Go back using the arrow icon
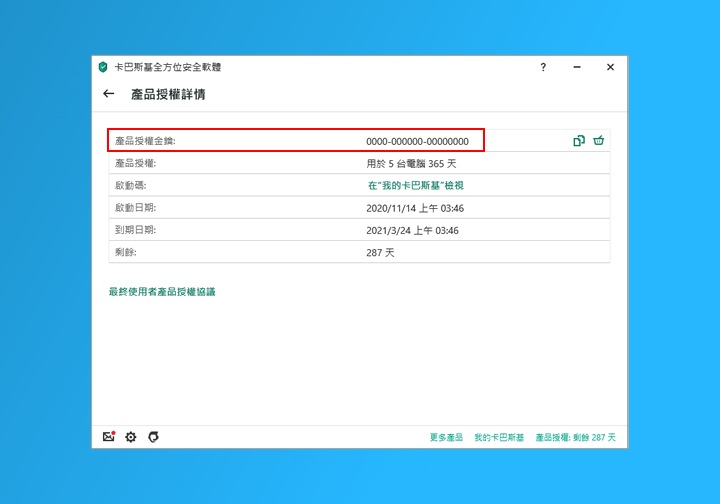This screenshot has height=504, width=720. point(108,94)
